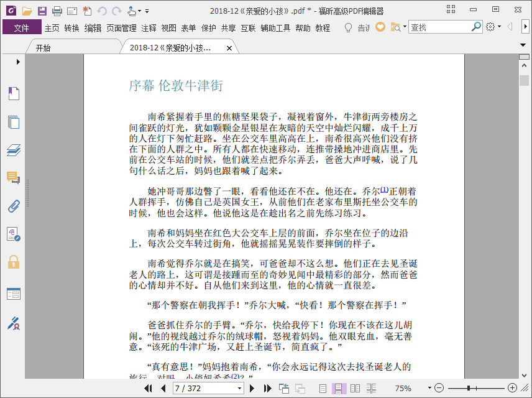
Task: Create a new PDF with the starred page icon
Action: tap(87, 11)
